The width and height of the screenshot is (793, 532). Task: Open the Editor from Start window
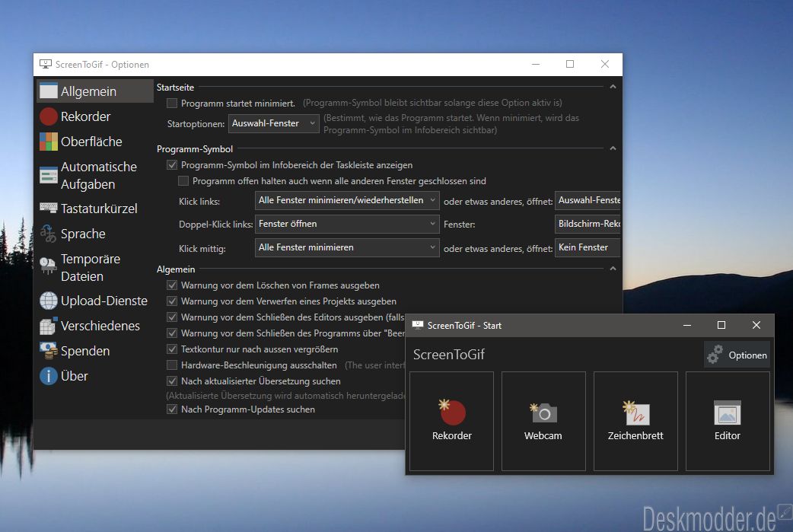728,421
